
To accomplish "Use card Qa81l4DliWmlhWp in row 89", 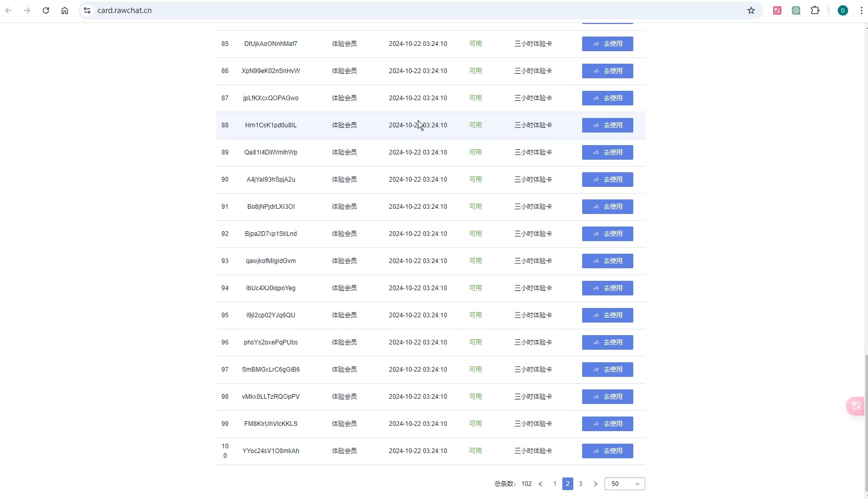I will click(x=608, y=152).
